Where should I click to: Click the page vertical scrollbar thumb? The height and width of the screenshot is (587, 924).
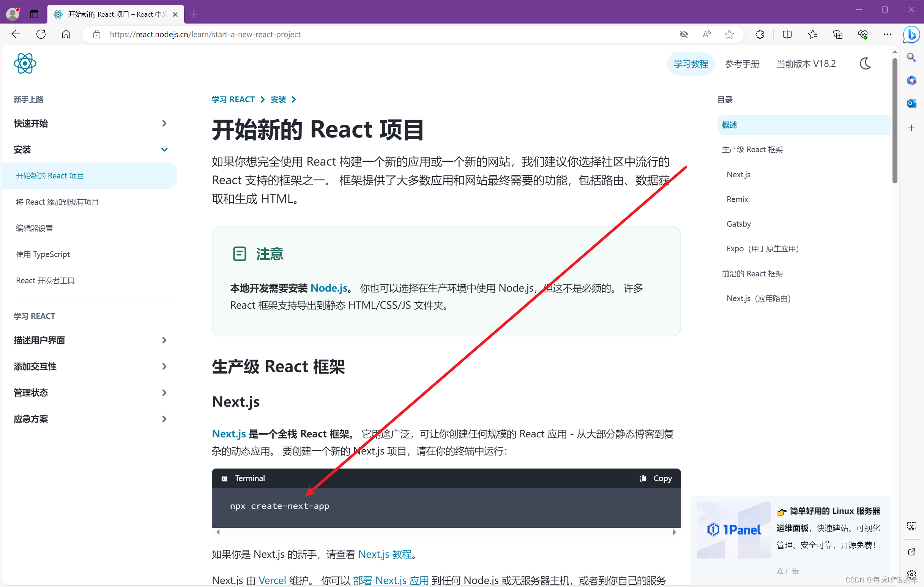895,120
